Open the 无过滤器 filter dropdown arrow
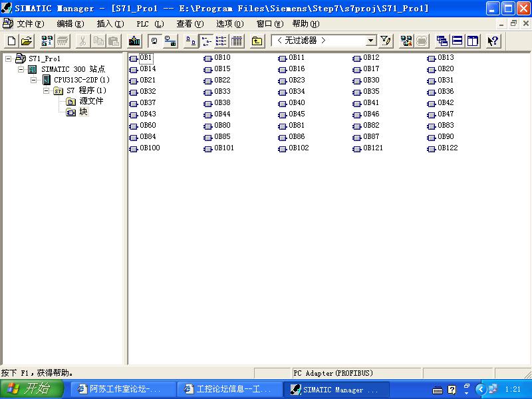 (371, 41)
